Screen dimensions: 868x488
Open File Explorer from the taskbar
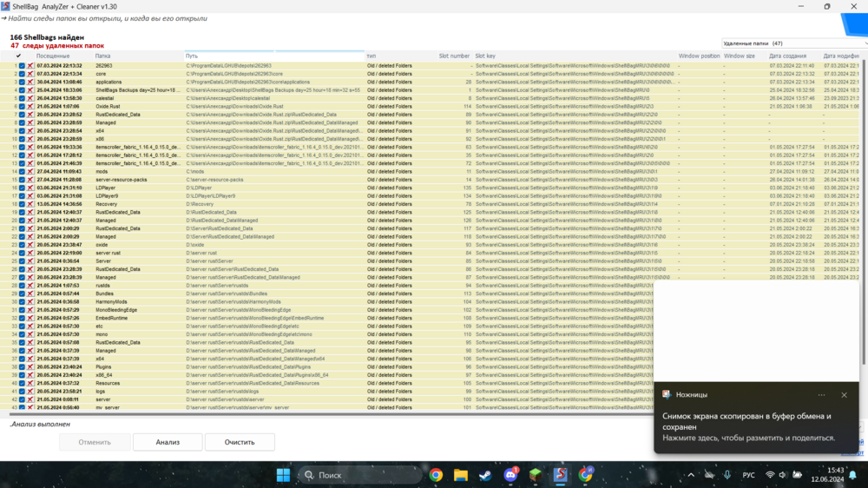coord(461,475)
